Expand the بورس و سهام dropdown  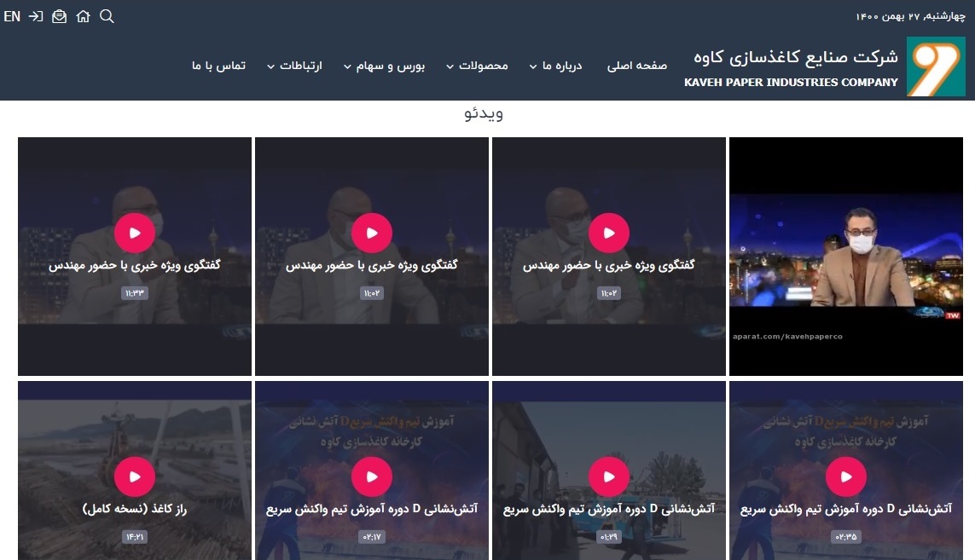(x=384, y=66)
